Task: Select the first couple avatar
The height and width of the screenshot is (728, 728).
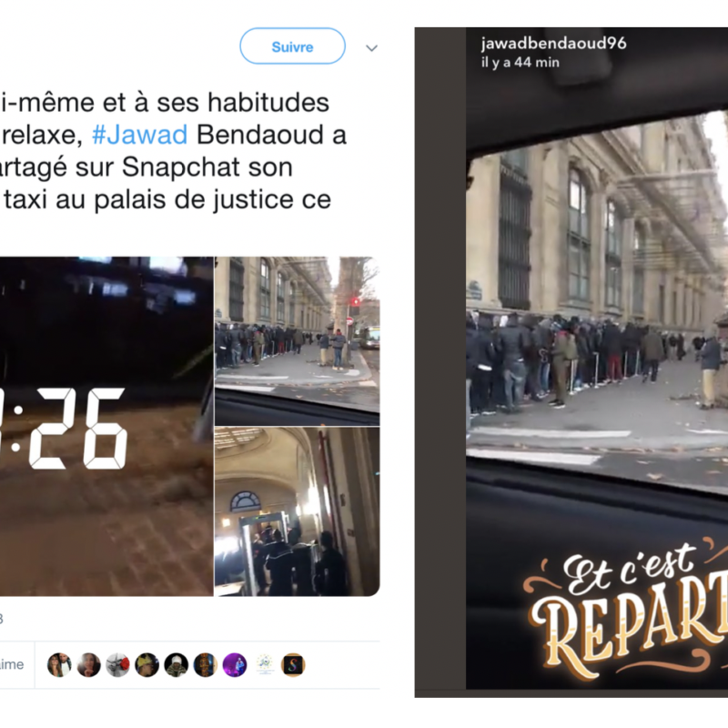Action: coord(59,665)
